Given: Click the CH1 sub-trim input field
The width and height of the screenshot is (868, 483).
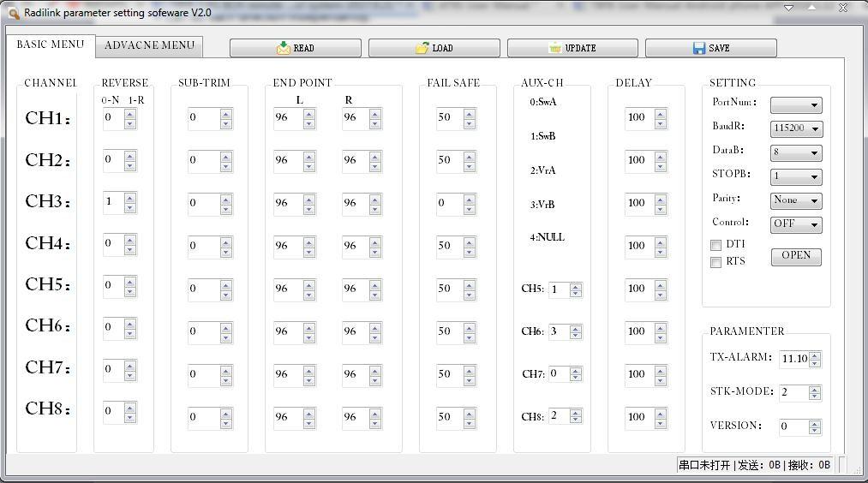Looking at the screenshot, I should 203,117.
